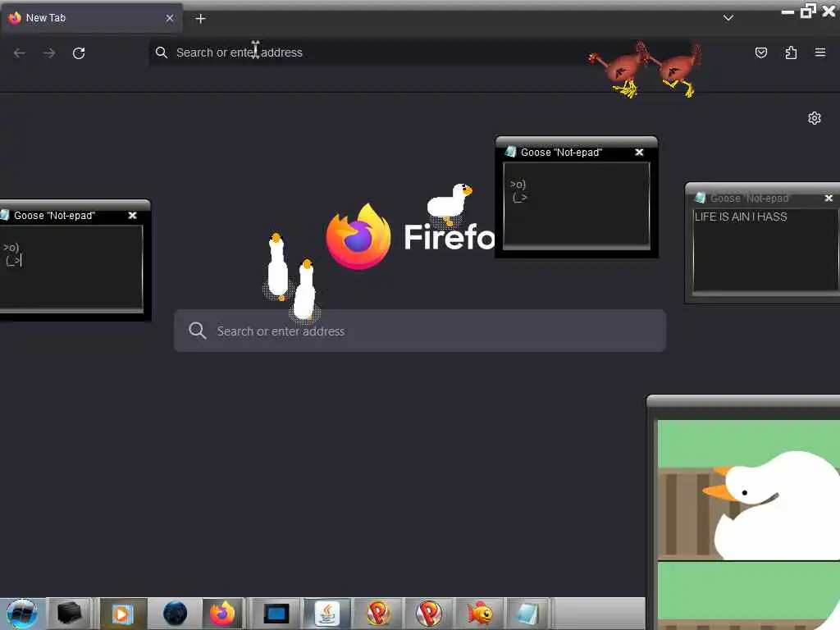This screenshot has height=630, width=840.
Task: Open a new tab with plus button
Action: point(200,19)
